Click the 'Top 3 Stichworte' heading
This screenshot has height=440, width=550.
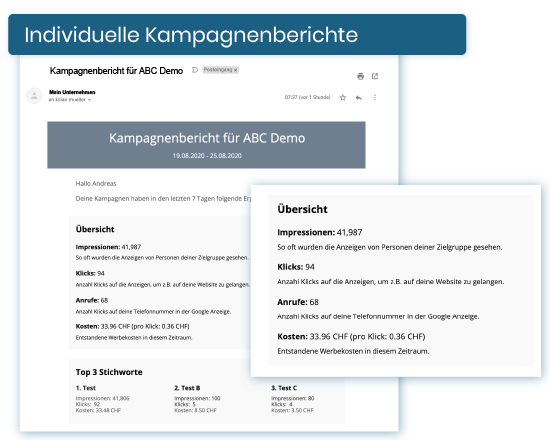[x=109, y=372]
